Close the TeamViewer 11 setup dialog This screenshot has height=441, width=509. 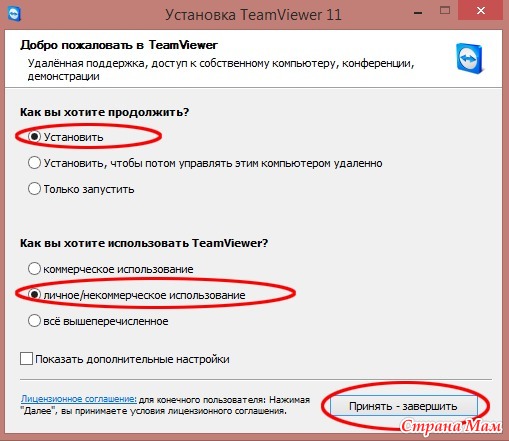[x=480, y=11]
